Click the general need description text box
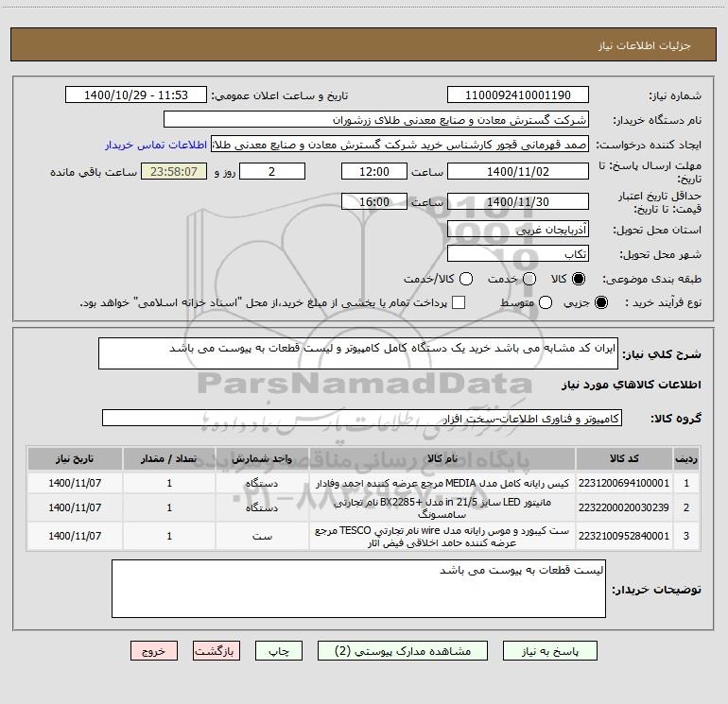The image size is (728, 704). pyautogui.click(x=358, y=353)
